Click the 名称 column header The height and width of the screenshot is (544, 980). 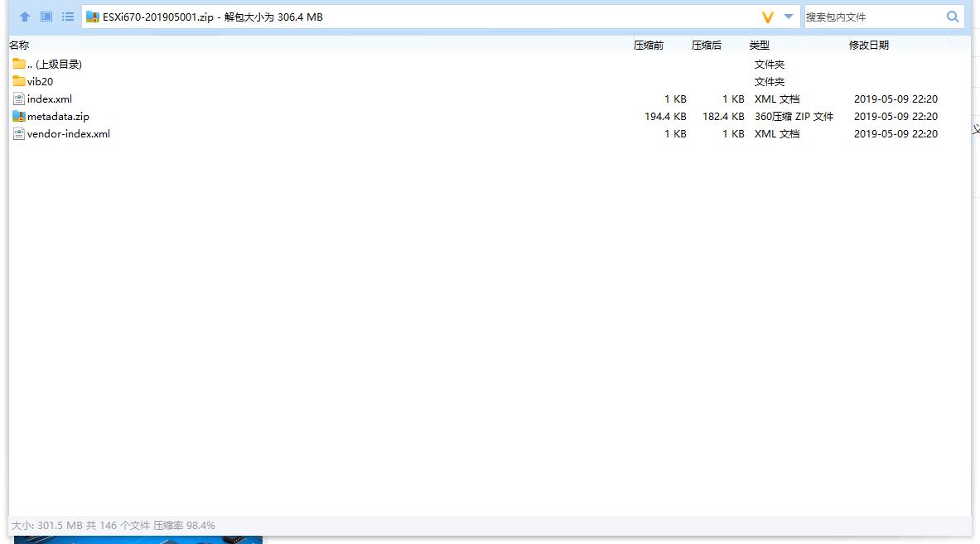19,45
